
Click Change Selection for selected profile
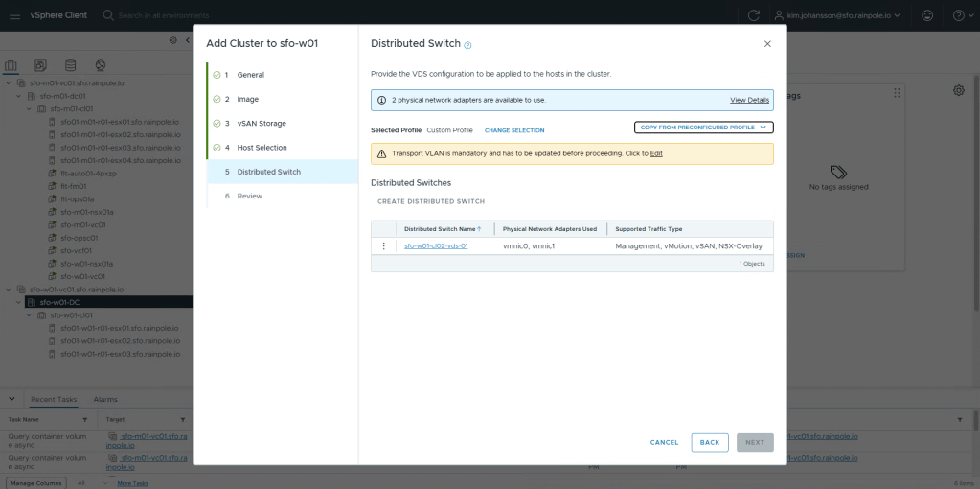pos(513,130)
